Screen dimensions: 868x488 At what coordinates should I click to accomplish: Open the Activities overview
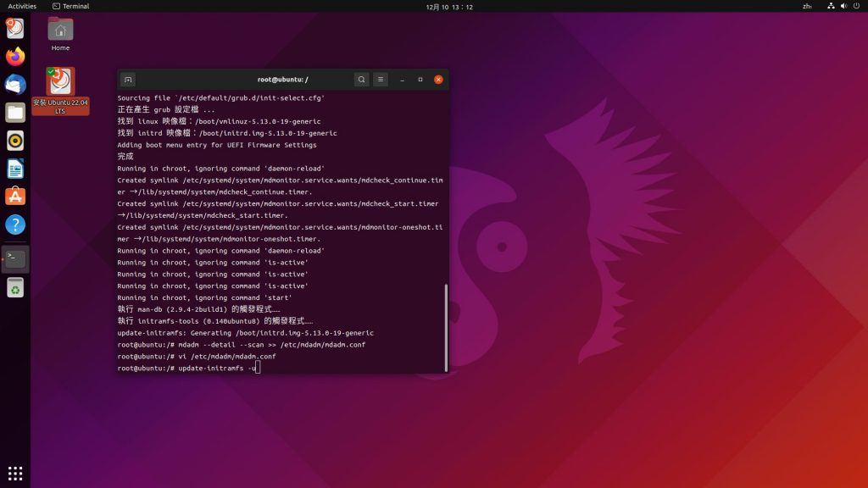(22, 6)
